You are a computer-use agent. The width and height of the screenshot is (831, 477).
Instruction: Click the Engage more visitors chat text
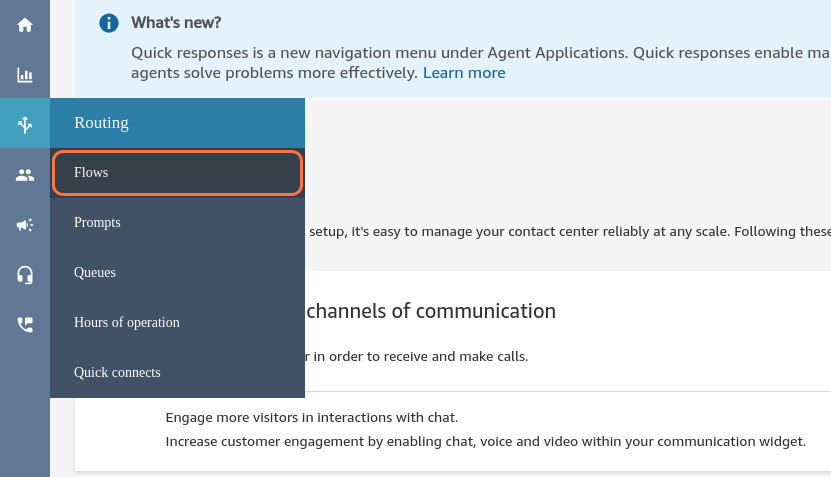pyautogui.click(x=311, y=417)
